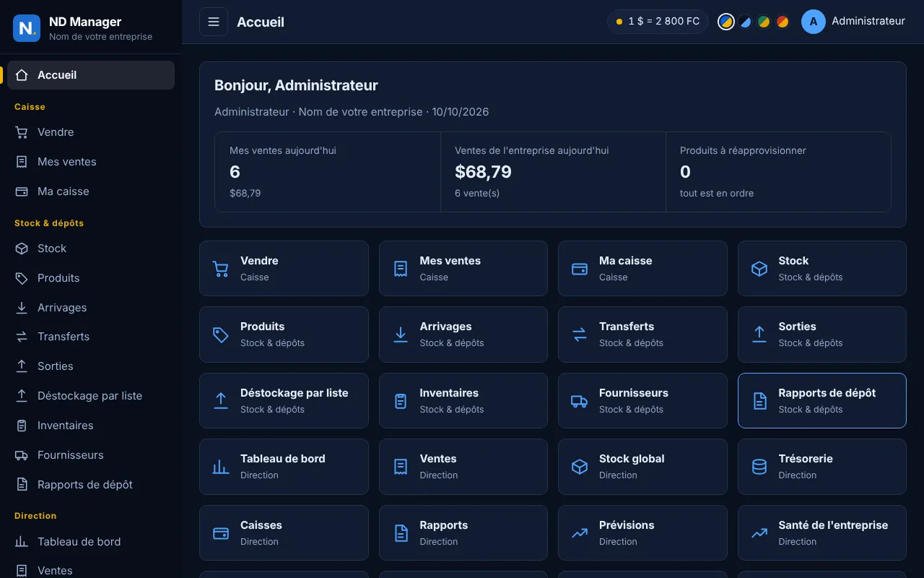
Task: Click the Produits à réapprovisionner stat card
Action: coord(778,172)
